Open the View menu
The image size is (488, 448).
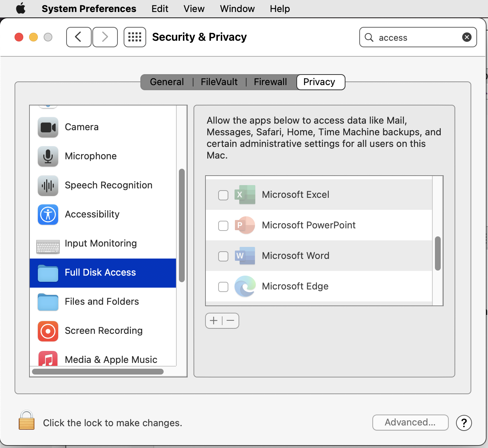point(194,9)
